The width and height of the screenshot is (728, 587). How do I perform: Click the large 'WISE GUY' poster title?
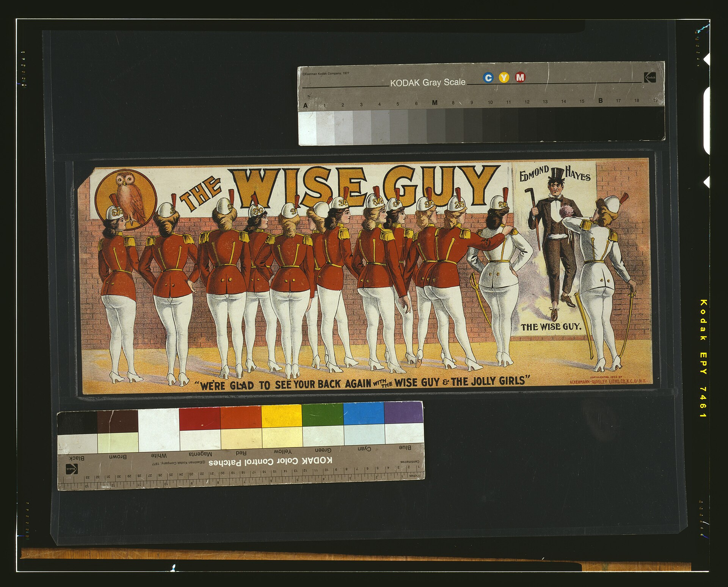point(364,187)
